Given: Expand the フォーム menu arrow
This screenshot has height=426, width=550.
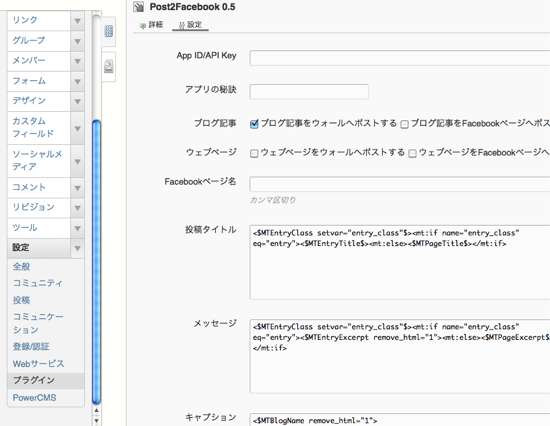Looking at the screenshot, I should tap(78, 81).
